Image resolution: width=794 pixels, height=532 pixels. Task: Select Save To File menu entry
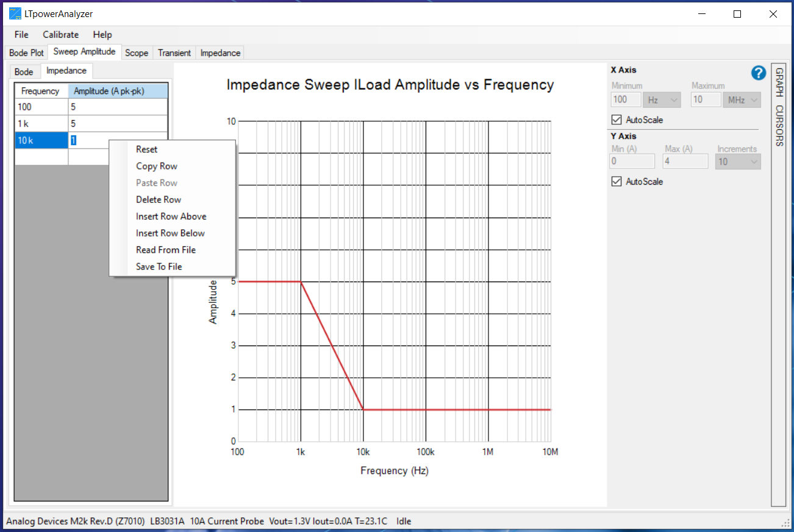pyautogui.click(x=159, y=267)
